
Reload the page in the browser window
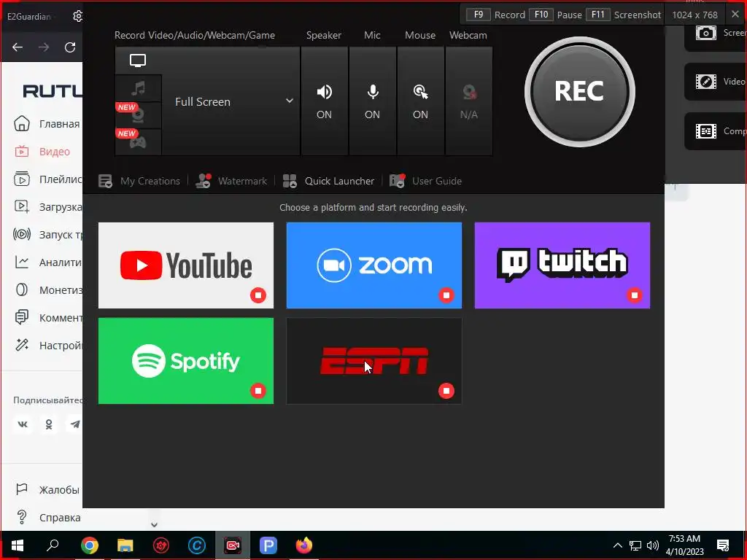70,47
